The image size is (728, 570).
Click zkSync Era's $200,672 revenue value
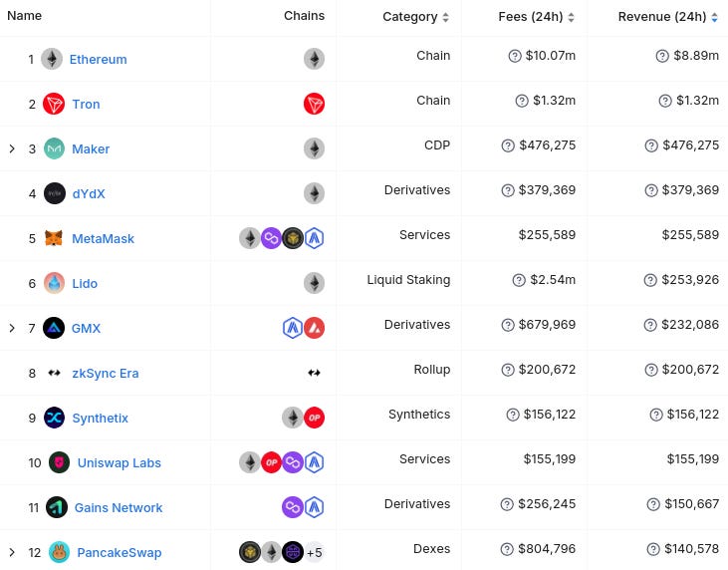(690, 370)
